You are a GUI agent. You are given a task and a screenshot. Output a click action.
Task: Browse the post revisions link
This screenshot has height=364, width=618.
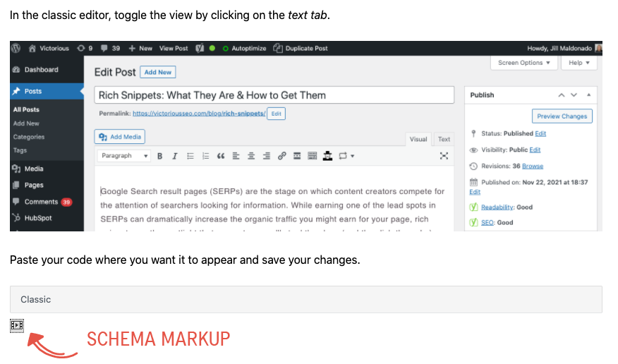point(532,166)
